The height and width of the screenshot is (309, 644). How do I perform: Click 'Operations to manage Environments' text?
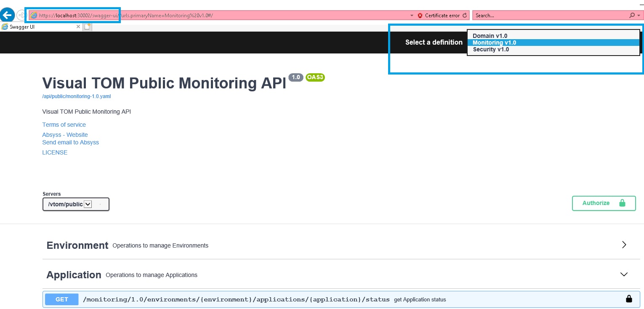pos(160,245)
